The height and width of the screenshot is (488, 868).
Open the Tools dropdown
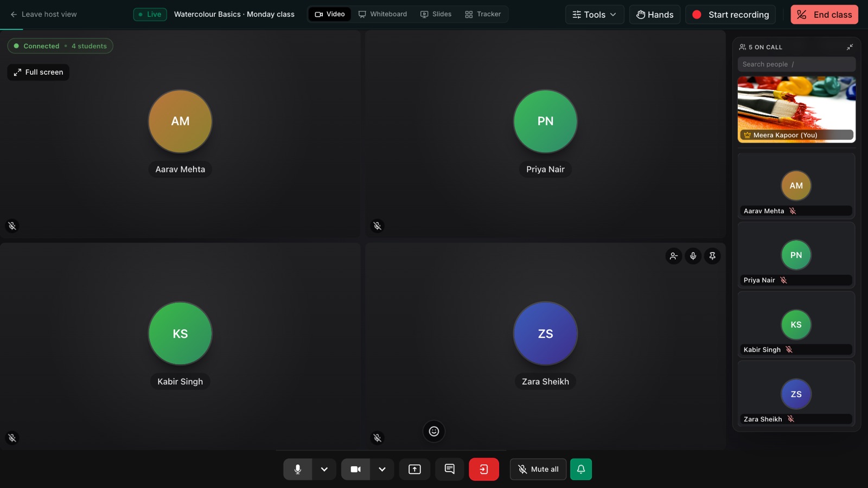(595, 15)
